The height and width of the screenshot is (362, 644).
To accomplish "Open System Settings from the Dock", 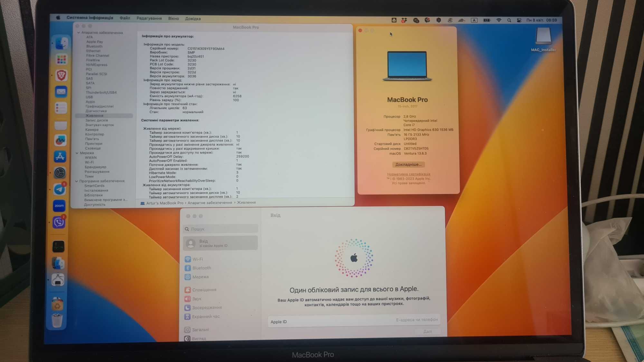I will click(x=60, y=173).
